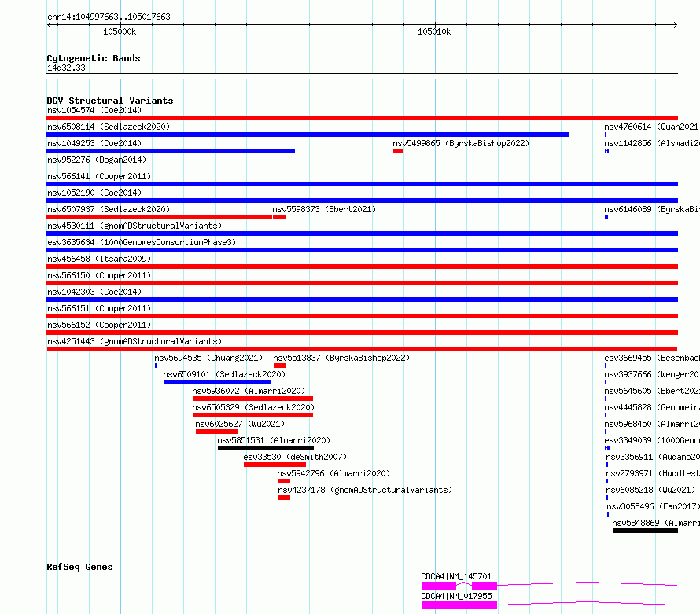Select nsv566152 (Cooper2011) label
Image resolution: width=700 pixels, height=614 pixels.
coord(99,325)
